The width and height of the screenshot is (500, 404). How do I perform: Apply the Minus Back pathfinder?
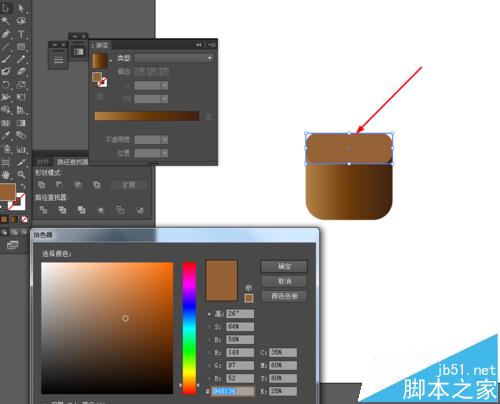[140, 210]
